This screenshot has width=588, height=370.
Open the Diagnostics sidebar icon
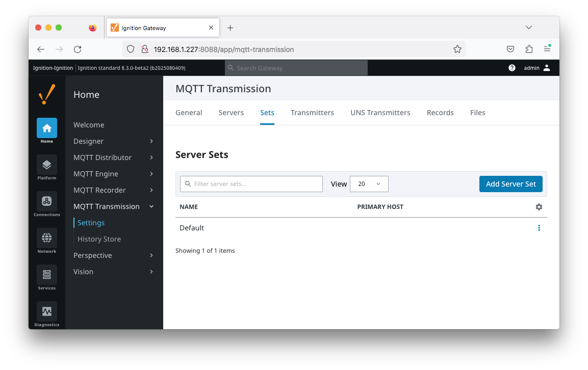point(47,311)
